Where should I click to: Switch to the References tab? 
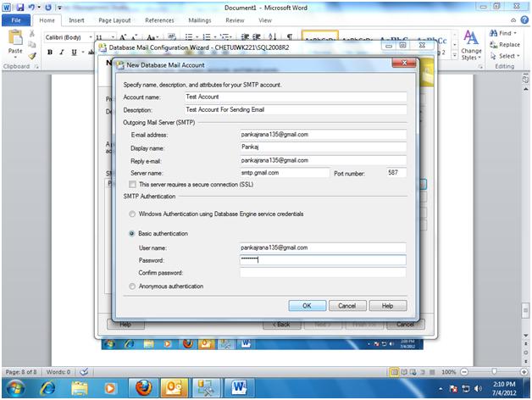pyautogui.click(x=159, y=20)
